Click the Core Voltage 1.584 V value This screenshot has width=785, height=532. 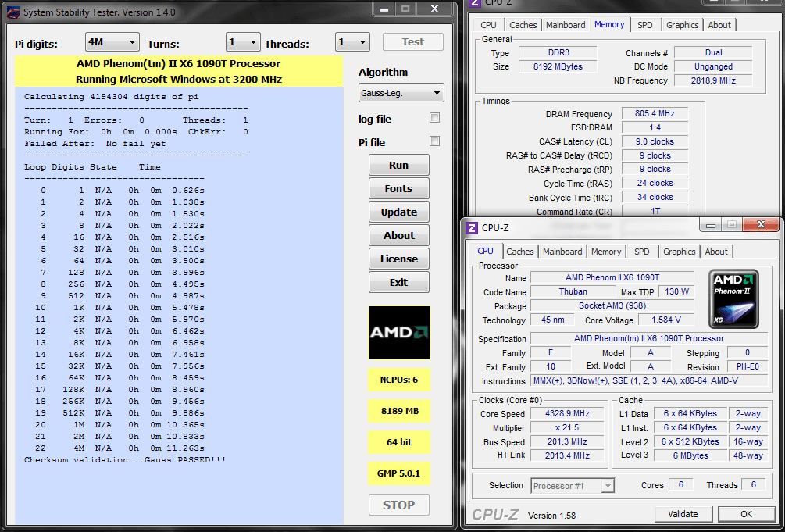point(665,320)
